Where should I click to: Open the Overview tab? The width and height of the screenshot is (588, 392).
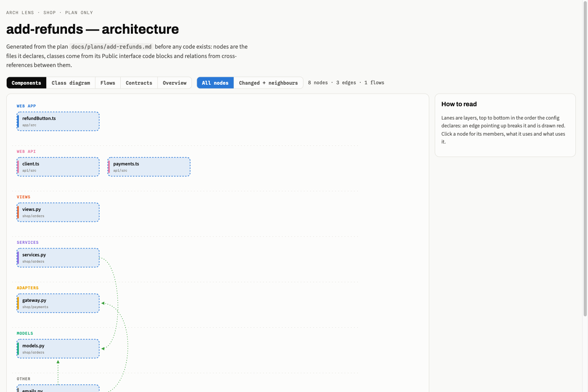[174, 83]
